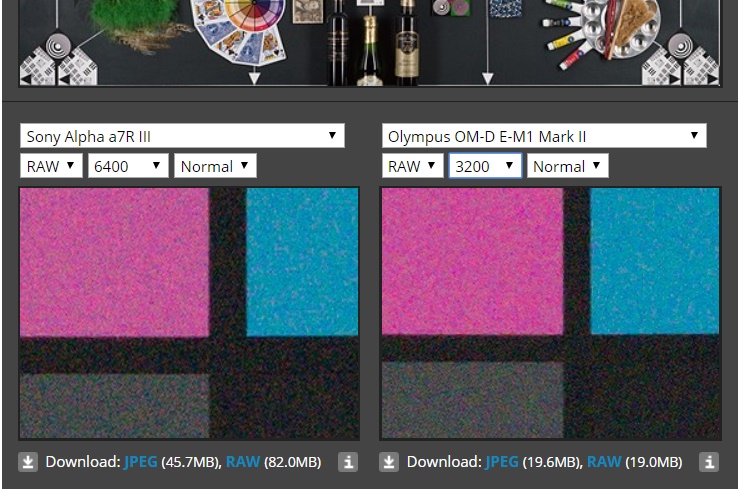Open the RAW format dropdown for Olympus
This screenshot has width=738, height=489.
click(413, 166)
